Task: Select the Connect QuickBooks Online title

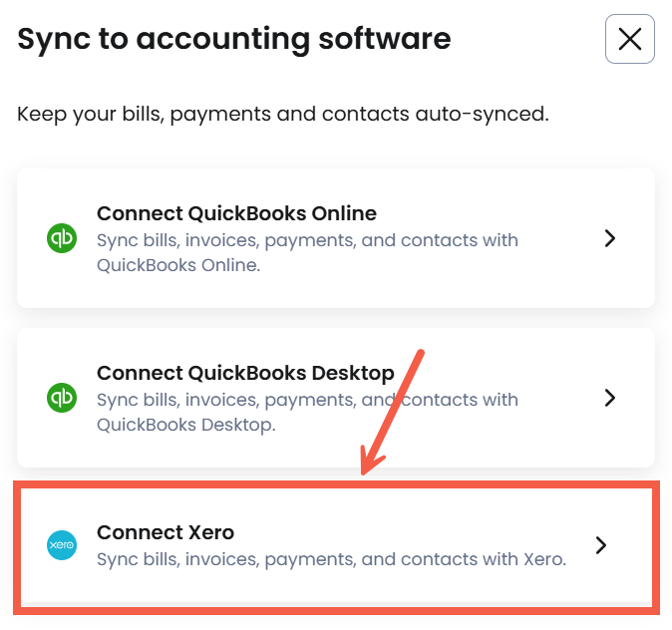Action: (x=236, y=213)
